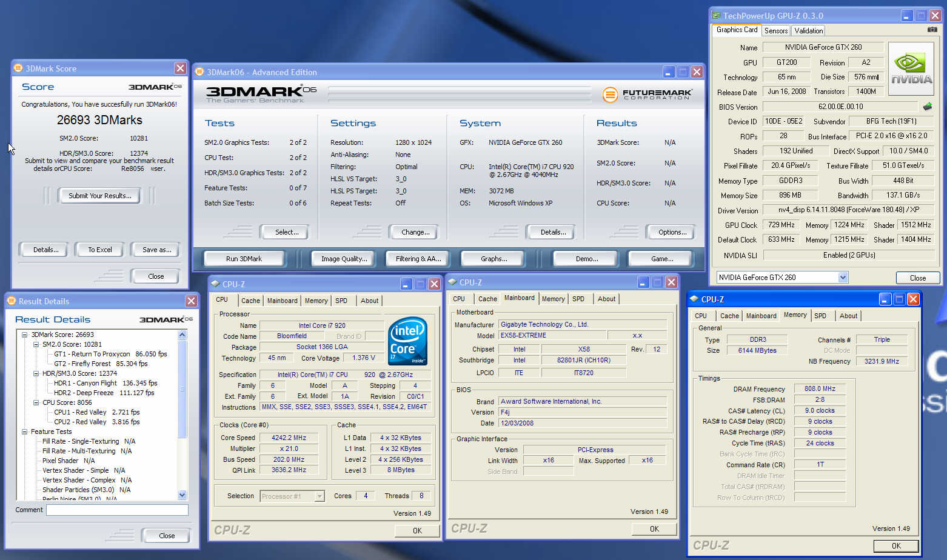Click the Result Details window title icon

coord(11,301)
